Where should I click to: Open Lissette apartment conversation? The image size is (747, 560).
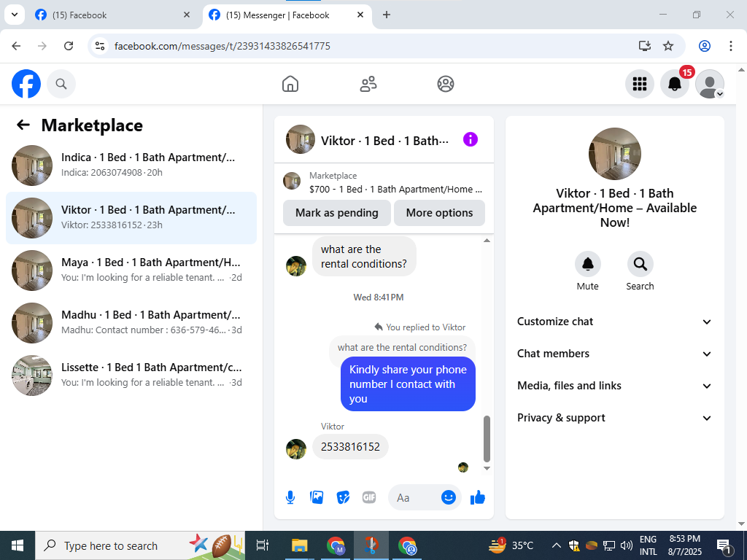click(x=131, y=375)
